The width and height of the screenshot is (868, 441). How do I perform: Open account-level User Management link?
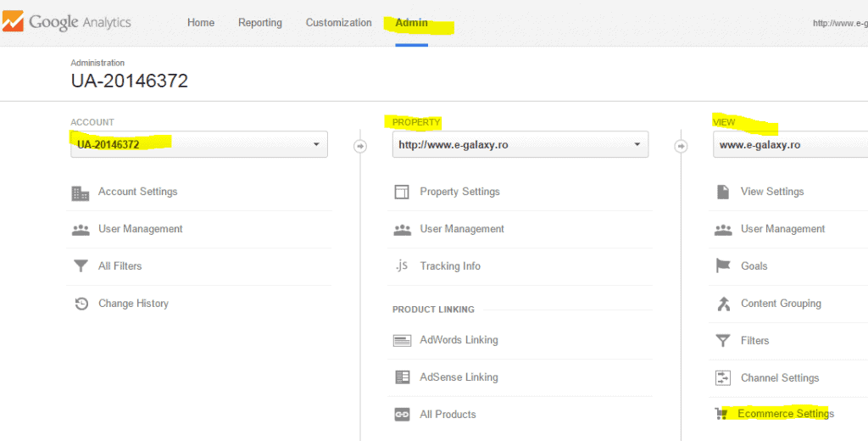pos(141,229)
